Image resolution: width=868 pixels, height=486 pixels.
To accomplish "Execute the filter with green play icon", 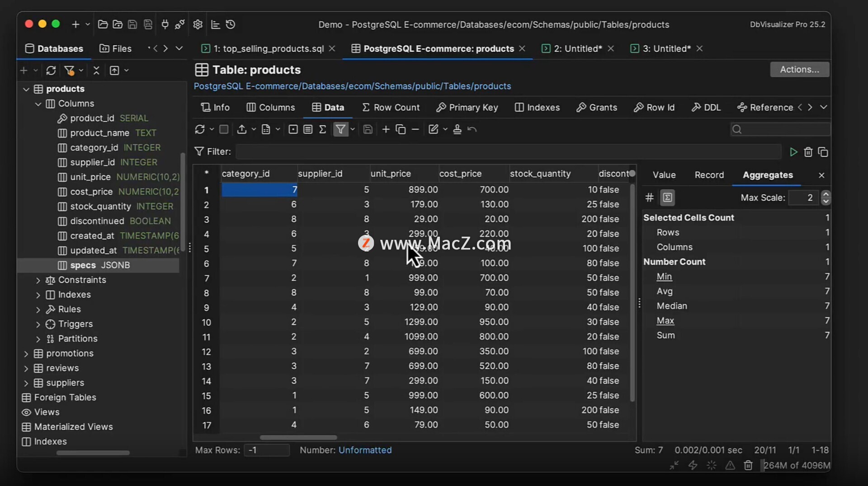I will click(x=793, y=152).
